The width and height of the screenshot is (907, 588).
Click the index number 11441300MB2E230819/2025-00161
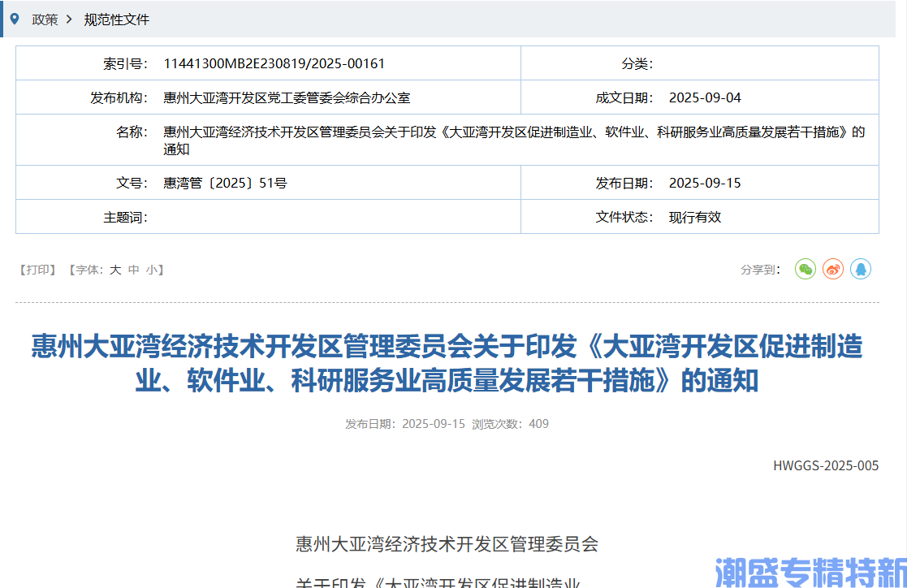click(274, 63)
